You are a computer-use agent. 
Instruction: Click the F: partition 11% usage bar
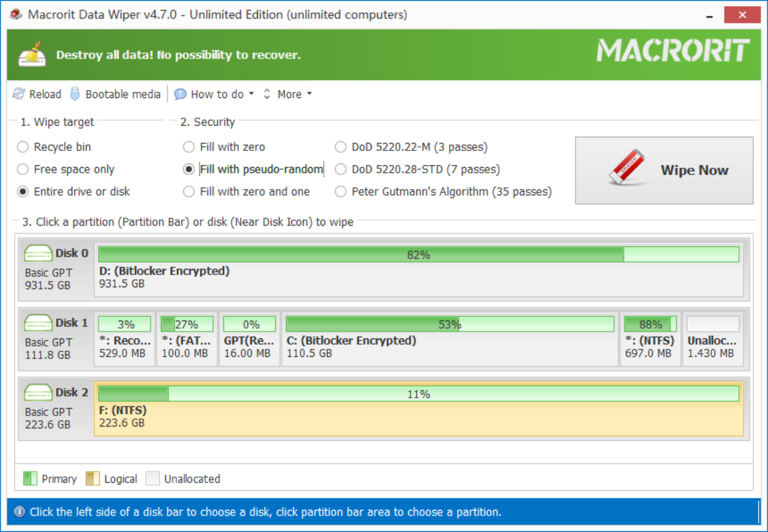(418, 394)
